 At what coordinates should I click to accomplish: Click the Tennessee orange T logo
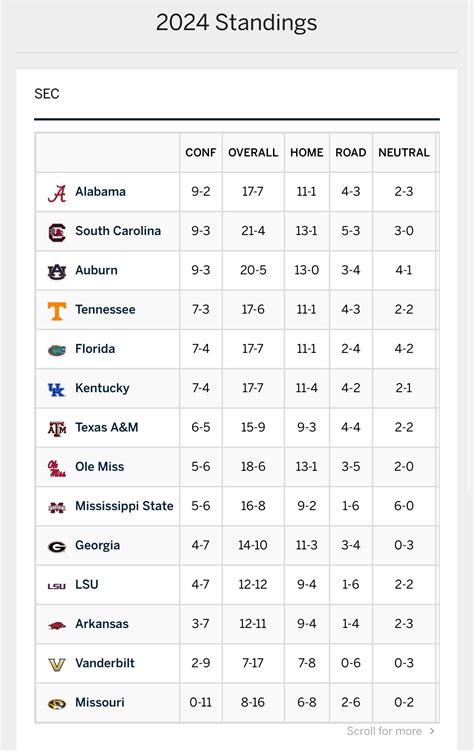[56, 311]
